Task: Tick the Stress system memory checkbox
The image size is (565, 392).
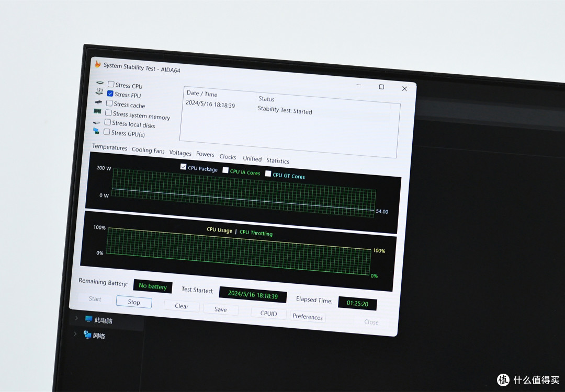Action: (x=108, y=113)
